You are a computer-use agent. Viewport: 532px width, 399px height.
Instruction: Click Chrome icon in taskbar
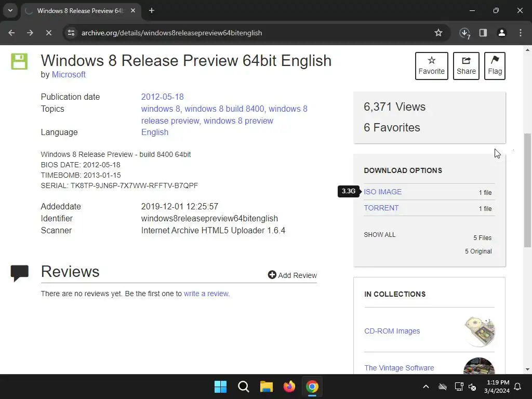312,387
